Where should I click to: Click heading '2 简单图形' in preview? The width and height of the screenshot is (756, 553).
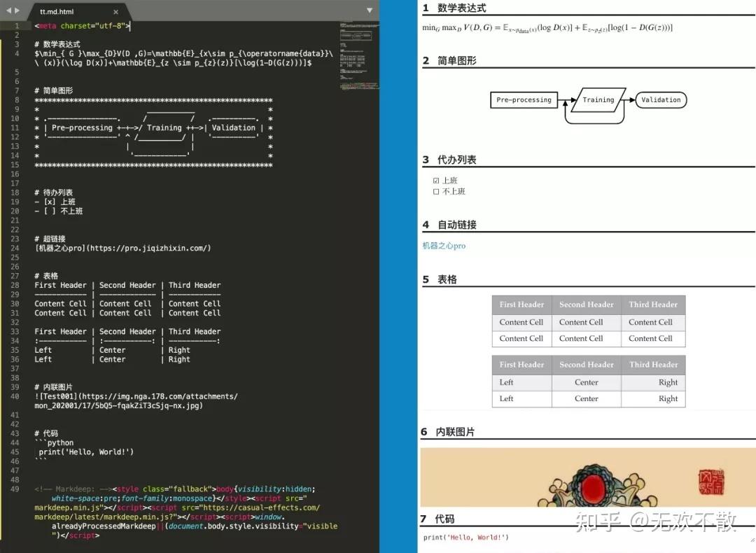point(449,61)
